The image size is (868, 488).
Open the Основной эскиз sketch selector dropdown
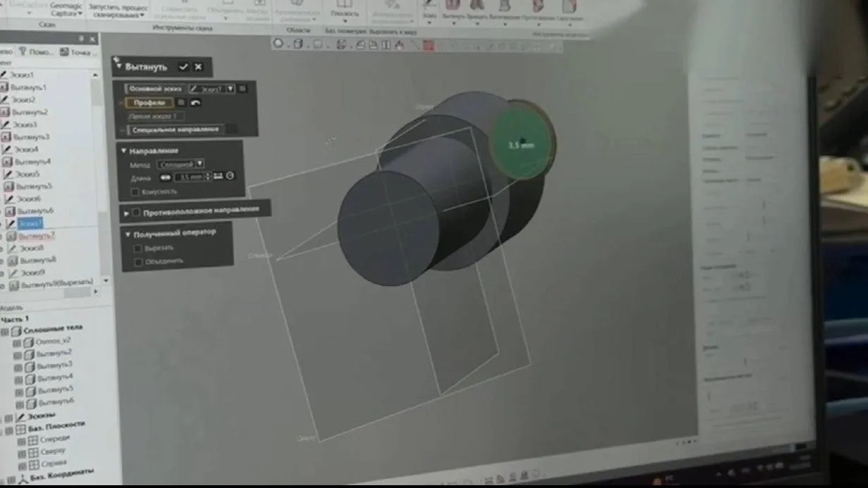coord(230,89)
